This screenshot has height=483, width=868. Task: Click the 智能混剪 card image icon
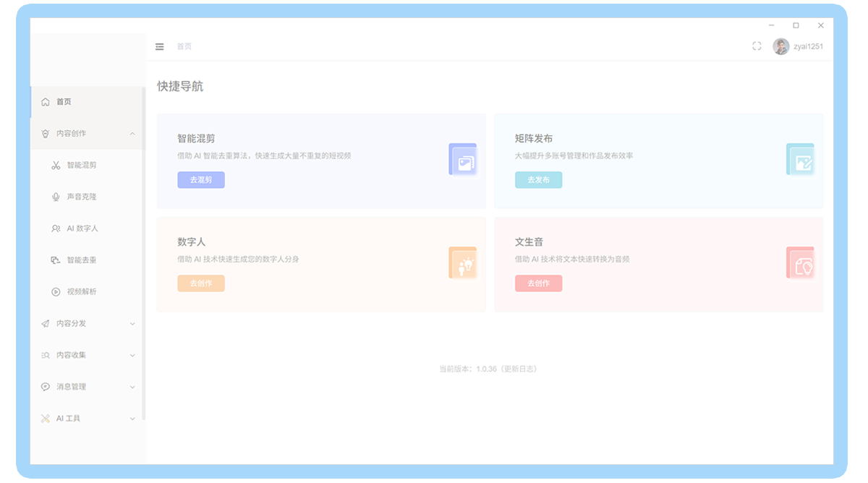[463, 160]
